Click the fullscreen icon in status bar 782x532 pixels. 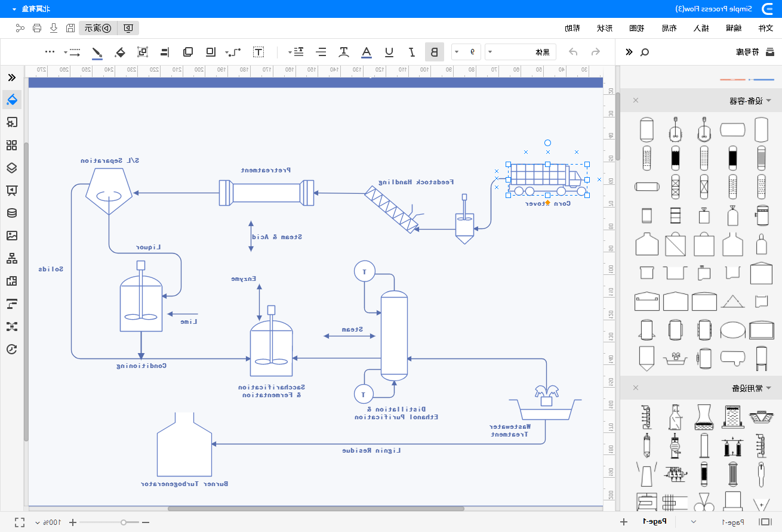pyautogui.click(x=20, y=522)
